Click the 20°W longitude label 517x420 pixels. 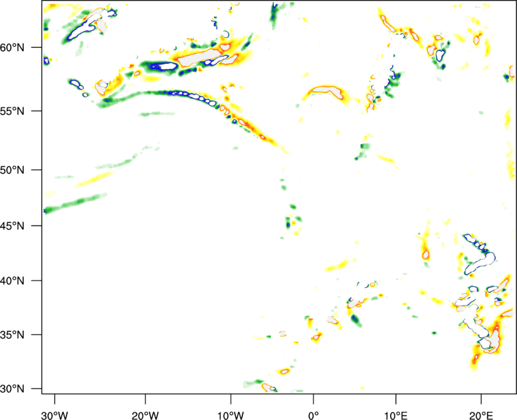pos(145,415)
